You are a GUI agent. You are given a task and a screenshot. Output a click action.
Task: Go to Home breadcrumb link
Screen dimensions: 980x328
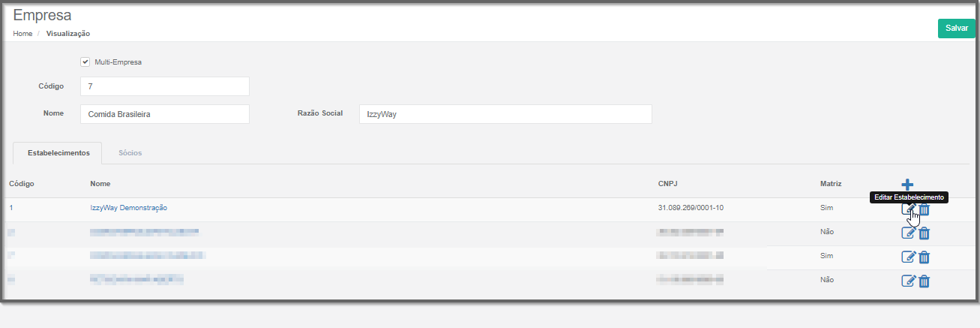coord(22,34)
